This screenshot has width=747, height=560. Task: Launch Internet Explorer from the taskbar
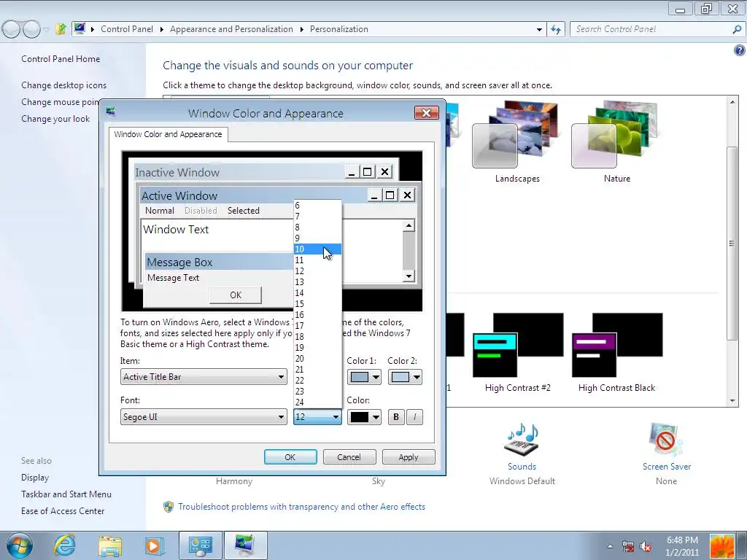coord(64,545)
